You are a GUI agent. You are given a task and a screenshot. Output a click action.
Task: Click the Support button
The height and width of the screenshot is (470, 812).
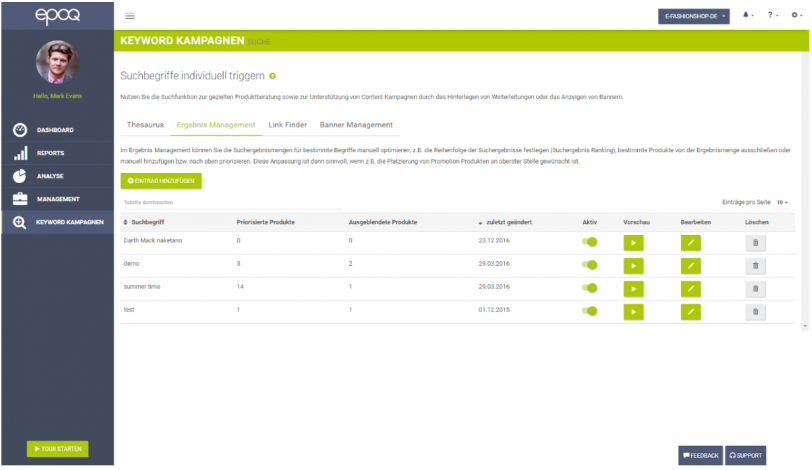[x=745, y=456]
